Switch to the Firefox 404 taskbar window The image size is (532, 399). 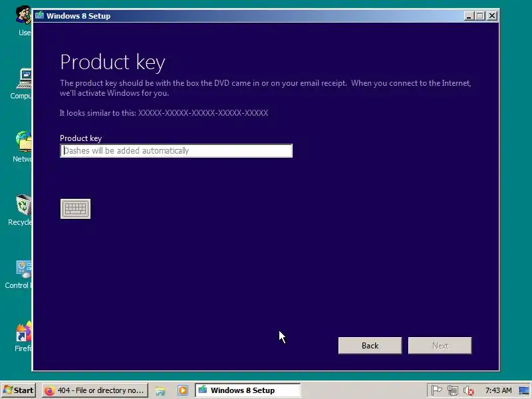[x=95, y=390]
